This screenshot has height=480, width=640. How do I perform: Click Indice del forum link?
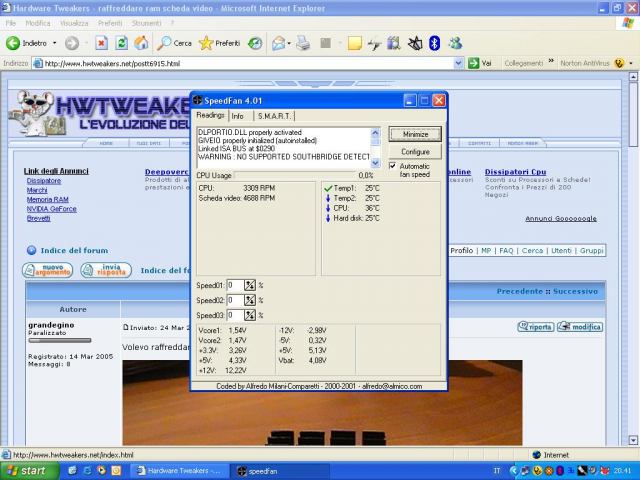tap(74, 251)
